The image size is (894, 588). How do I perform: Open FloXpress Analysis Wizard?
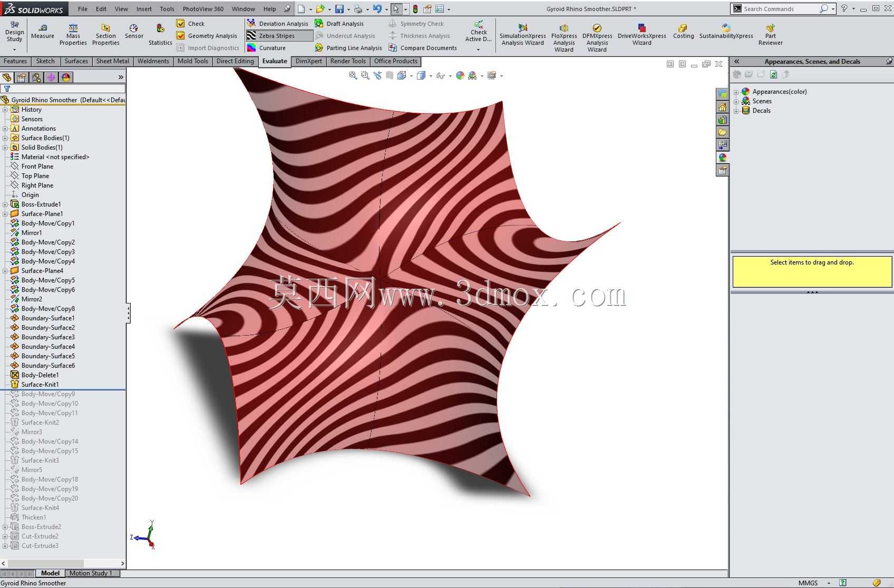pos(563,38)
